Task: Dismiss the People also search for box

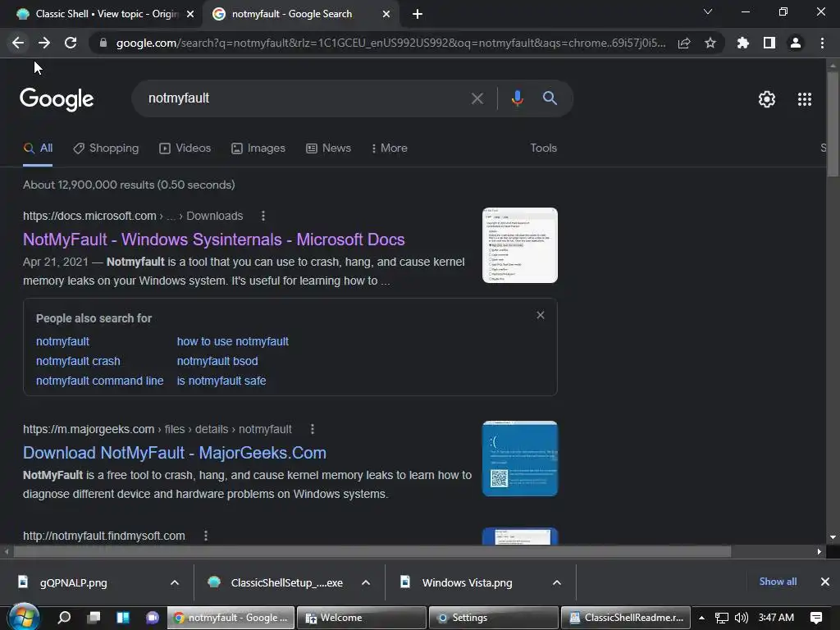Action: (x=541, y=315)
